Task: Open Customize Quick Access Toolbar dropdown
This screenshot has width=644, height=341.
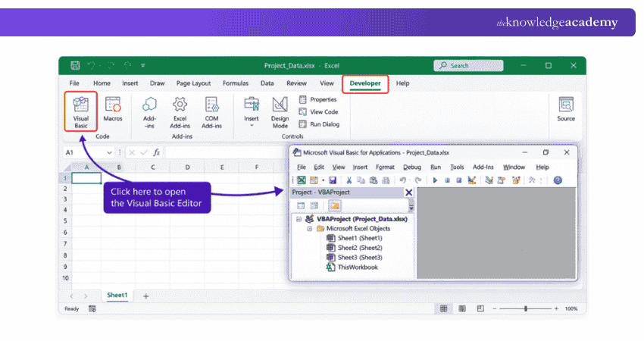Action: coord(143,65)
